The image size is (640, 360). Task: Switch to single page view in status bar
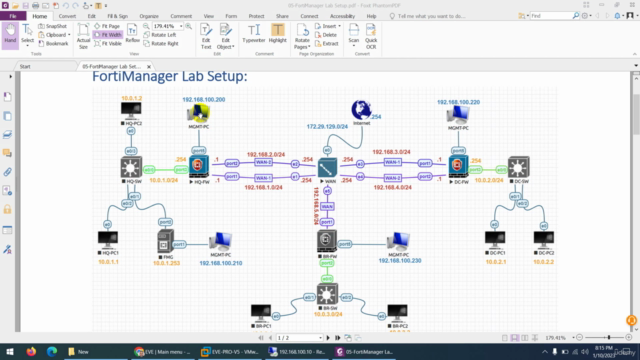505,338
